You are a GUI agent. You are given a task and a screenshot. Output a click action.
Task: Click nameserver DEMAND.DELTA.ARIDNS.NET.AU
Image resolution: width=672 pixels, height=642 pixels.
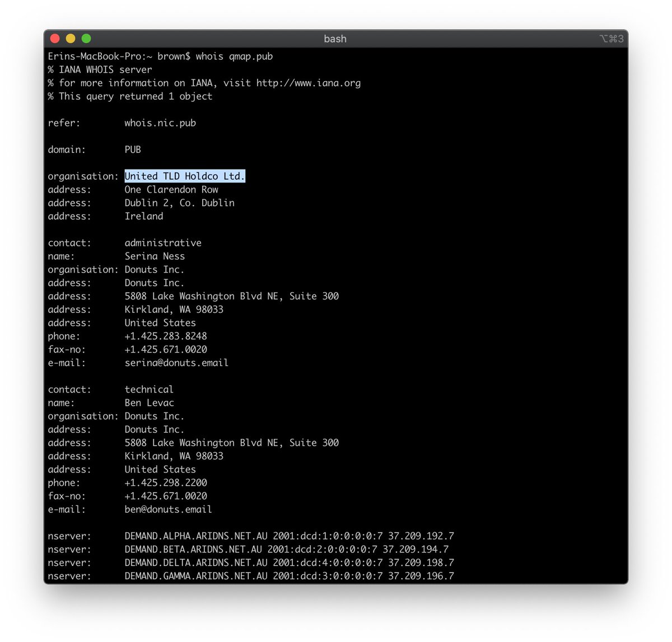coord(196,563)
